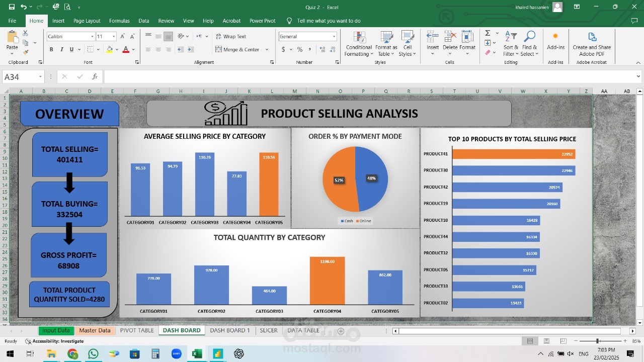The height and width of the screenshot is (362, 644).
Task: Toggle Bottom Align in the Alignment group
Action: pos(168,36)
